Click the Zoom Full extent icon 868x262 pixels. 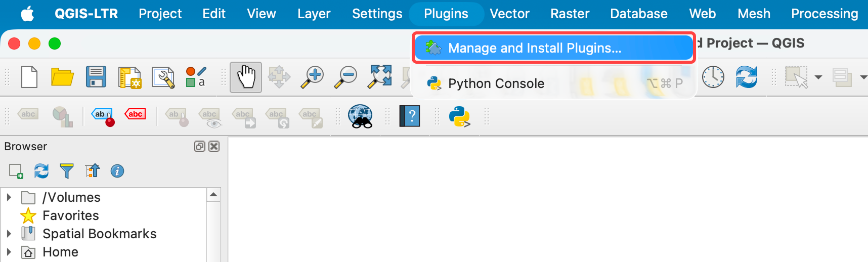pos(379,77)
